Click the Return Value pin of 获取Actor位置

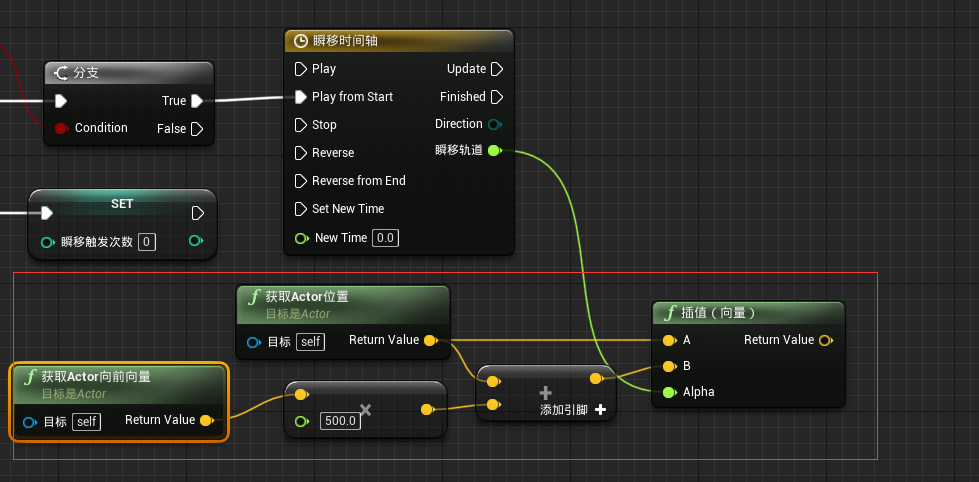(430, 340)
